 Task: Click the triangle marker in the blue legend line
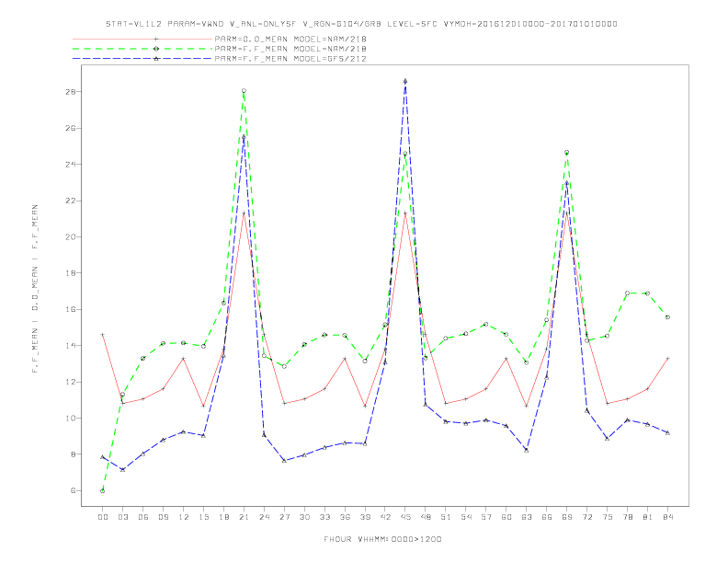pyautogui.click(x=156, y=59)
